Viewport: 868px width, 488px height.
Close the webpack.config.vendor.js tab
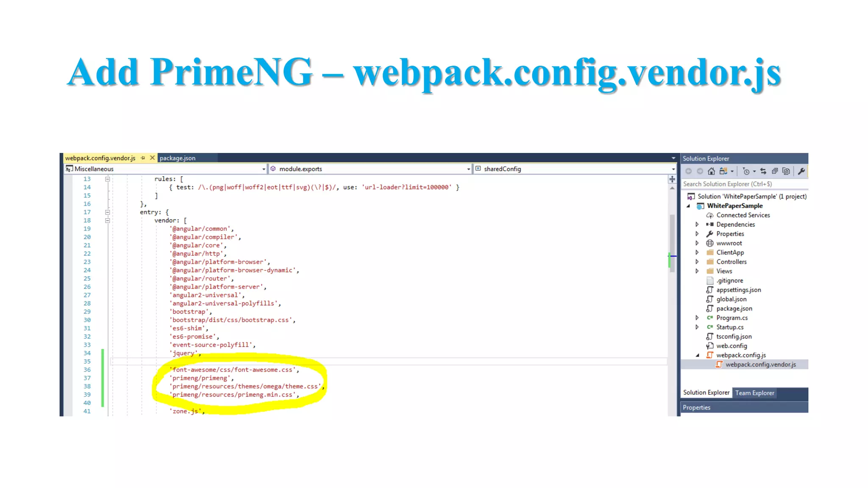[152, 158]
